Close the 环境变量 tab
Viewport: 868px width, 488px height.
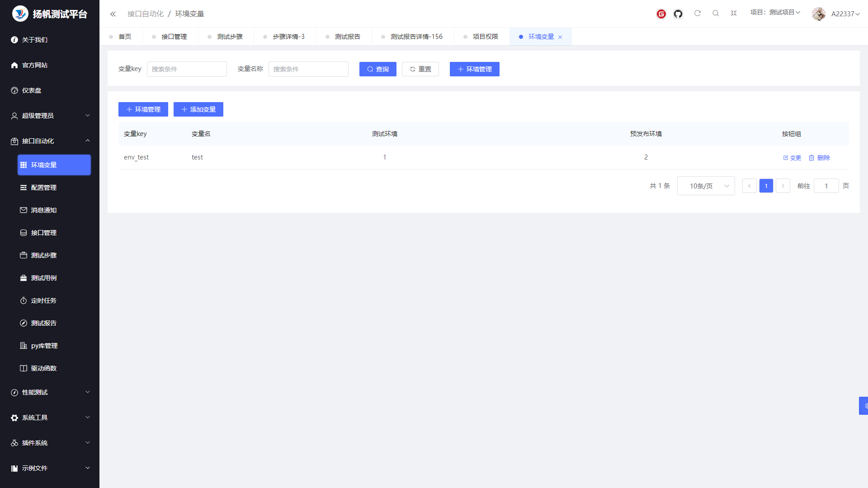tap(560, 37)
